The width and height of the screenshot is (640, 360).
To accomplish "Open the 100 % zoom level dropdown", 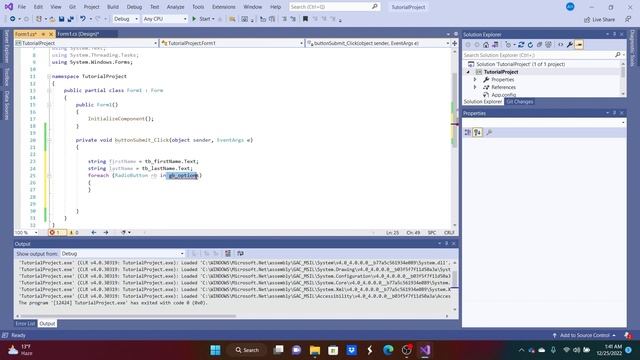I will 26,232.
